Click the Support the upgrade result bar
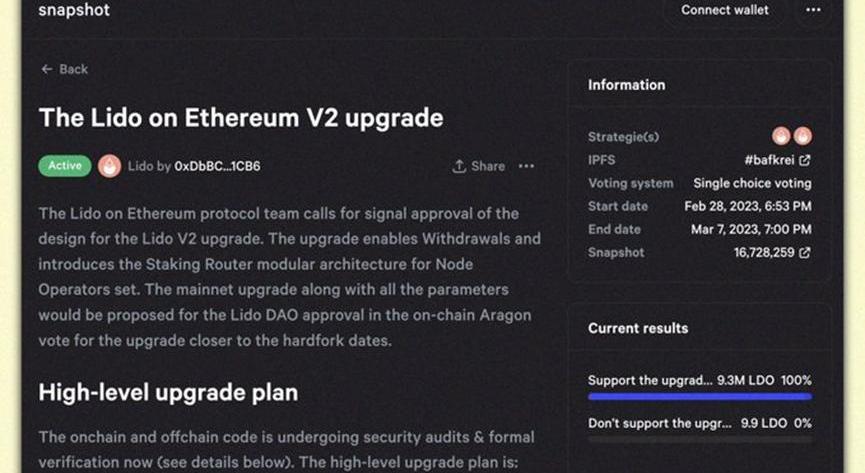The width and height of the screenshot is (865, 473). tap(699, 396)
